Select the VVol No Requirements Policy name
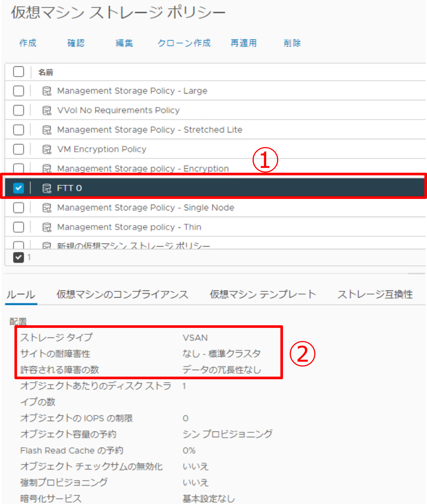The width and height of the screenshot is (427, 504). 119,110
